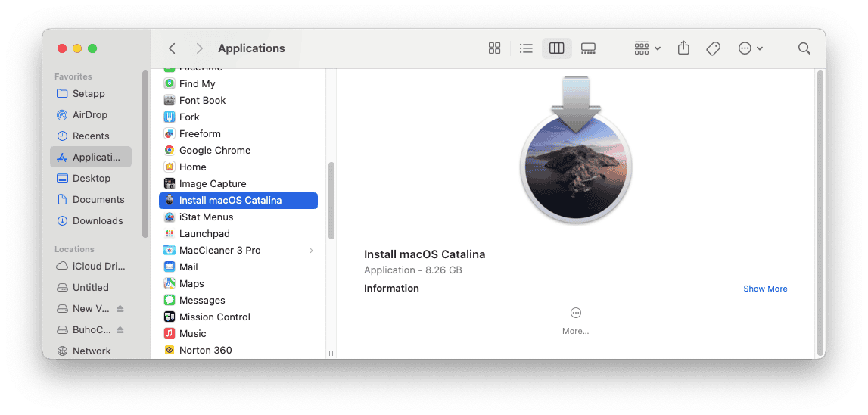Click the sidebar scrollbar
Viewport: 868px width, 415px height.
(145, 154)
